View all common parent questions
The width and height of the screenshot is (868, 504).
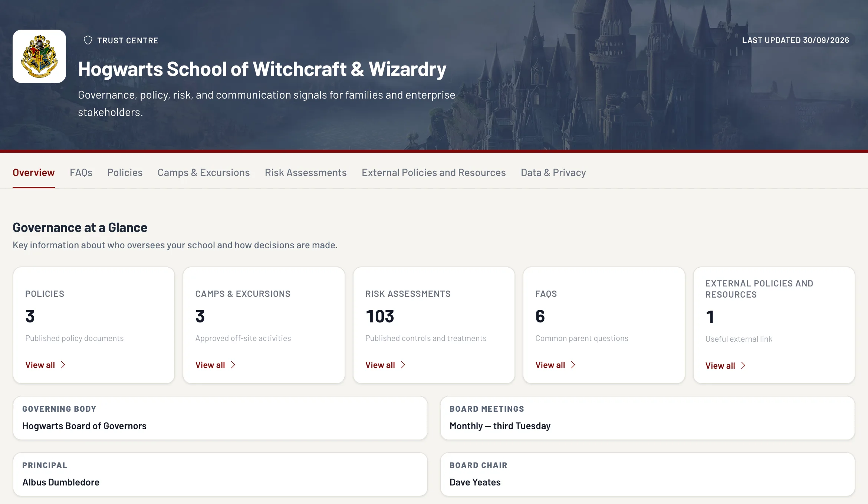[555, 365]
